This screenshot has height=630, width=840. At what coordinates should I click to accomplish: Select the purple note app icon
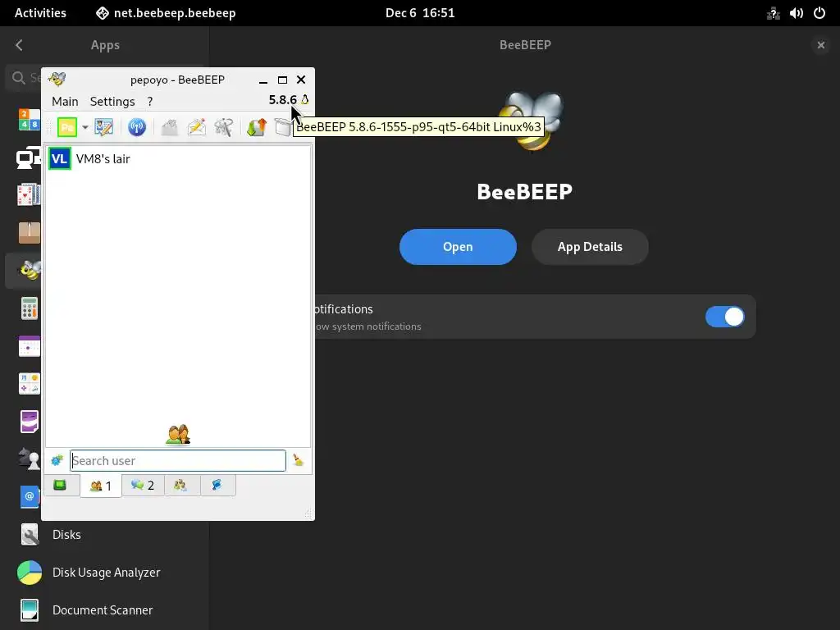tap(29, 422)
